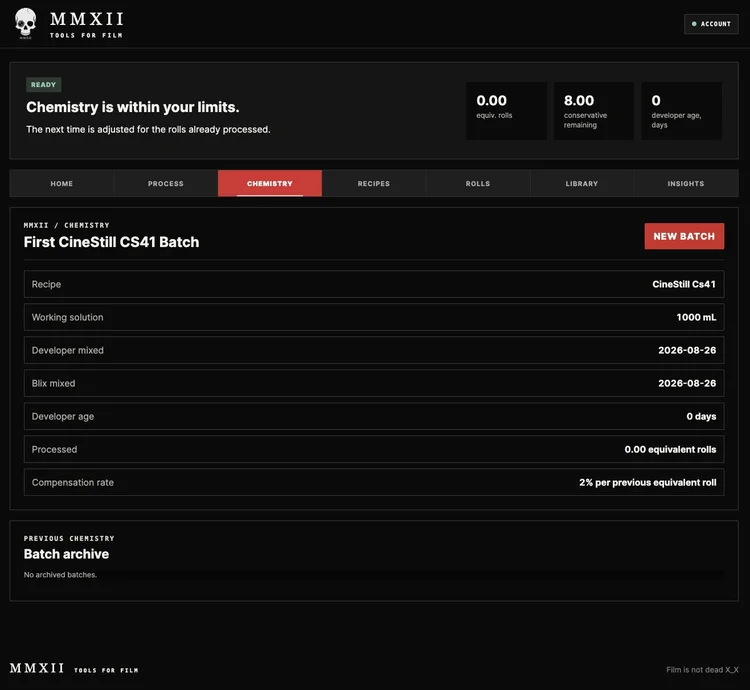
Task: Click the MMXII / CHEMISTRY breadcrumb
Action: coord(66,225)
